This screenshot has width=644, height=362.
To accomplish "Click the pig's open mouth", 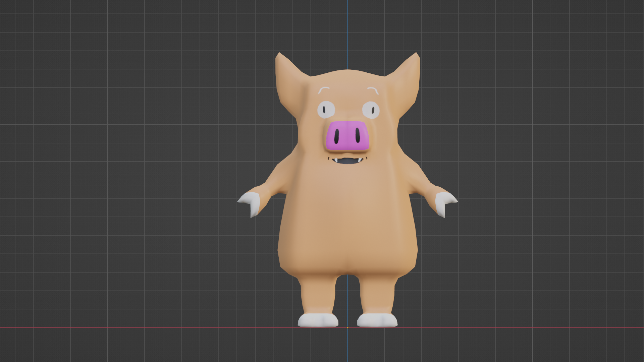I will point(347,161).
